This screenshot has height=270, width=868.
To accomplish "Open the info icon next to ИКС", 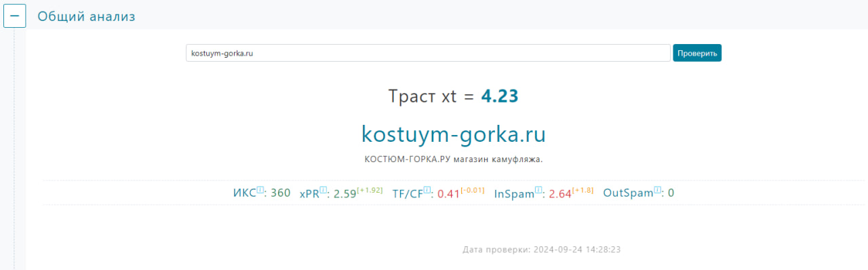I will (260, 190).
